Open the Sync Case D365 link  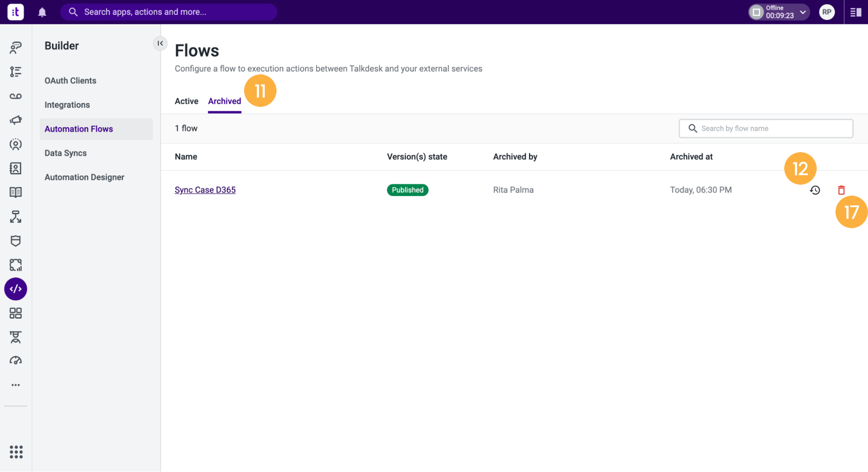click(205, 190)
